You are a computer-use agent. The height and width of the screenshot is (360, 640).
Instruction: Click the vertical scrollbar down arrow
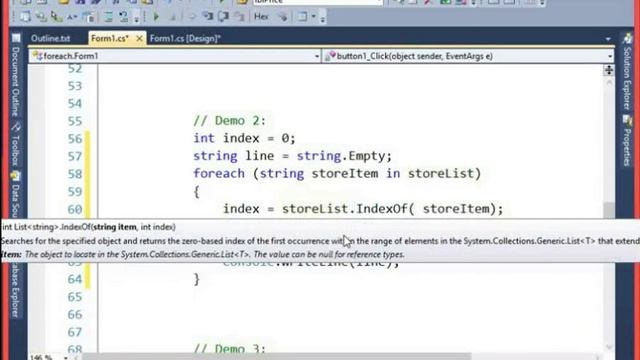pyautogui.click(x=609, y=347)
